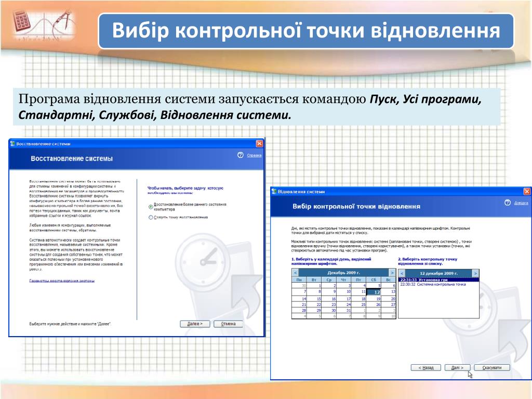The image size is (532, 399).
Task: Select day 20 in December calendar
Action: (389, 299)
